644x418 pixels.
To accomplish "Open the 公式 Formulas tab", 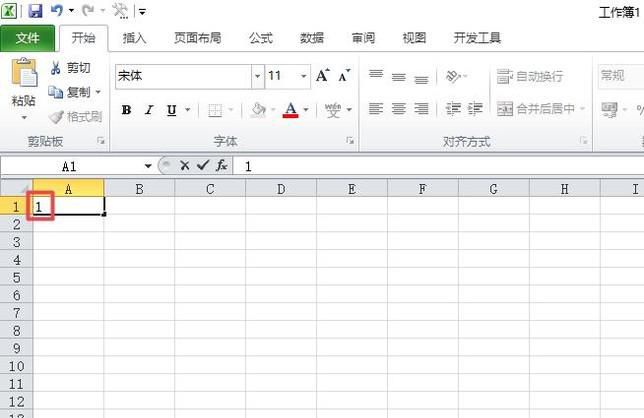I will tap(261, 38).
